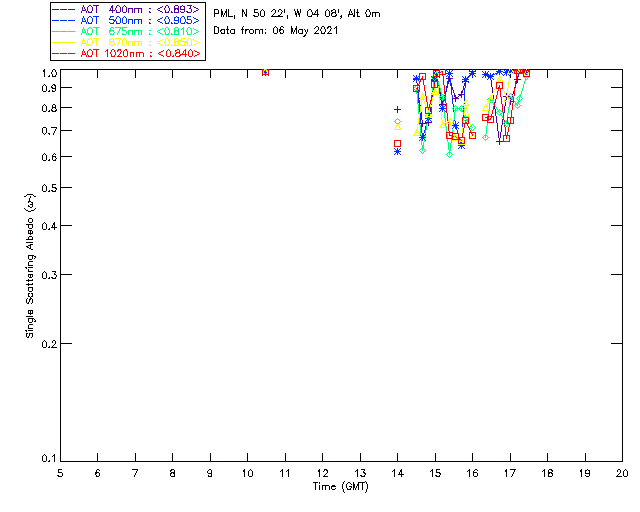Click the isolated blue asterisk marker at 14h
The image size is (640, 512).
click(398, 152)
